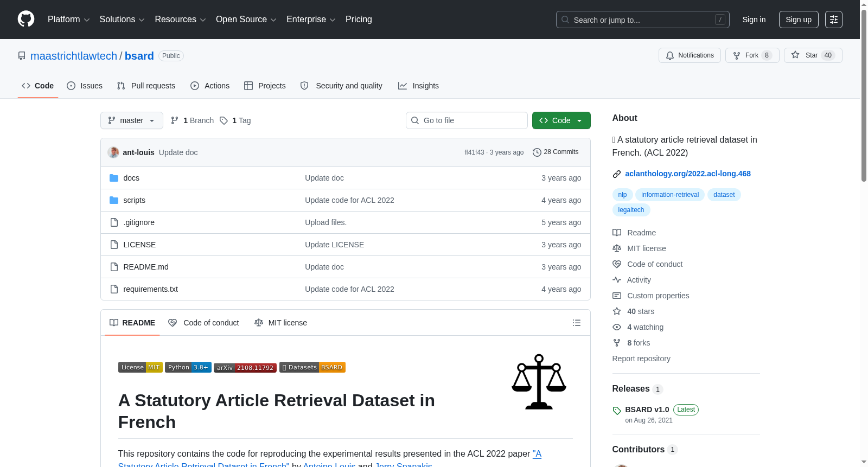Open the 1 Tag link
The width and height of the screenshot is (868, 467).
[235, 120]
